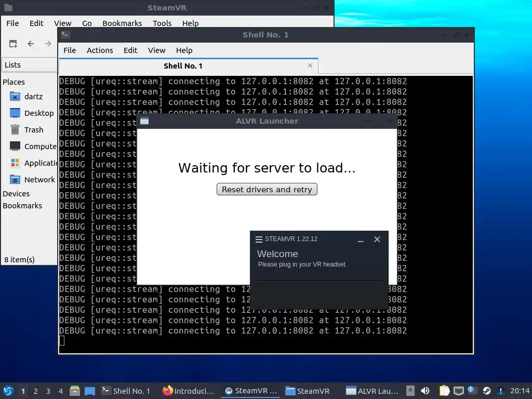Activate Shell No. 1 taskbar entry

[126, 391]
